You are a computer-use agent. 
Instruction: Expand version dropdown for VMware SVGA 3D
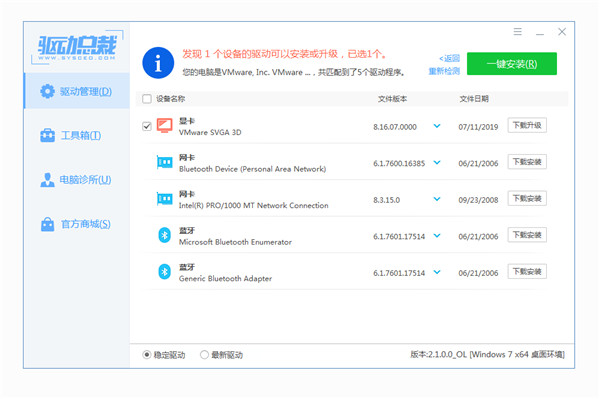(x=437, y=125)
